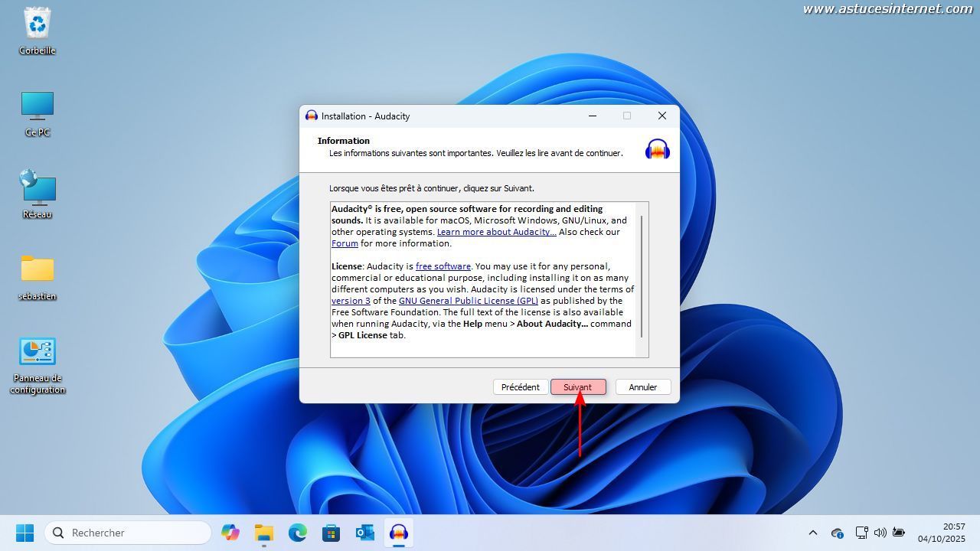Open File Explorer from the taskbar
980x551 pixels.
263,533
